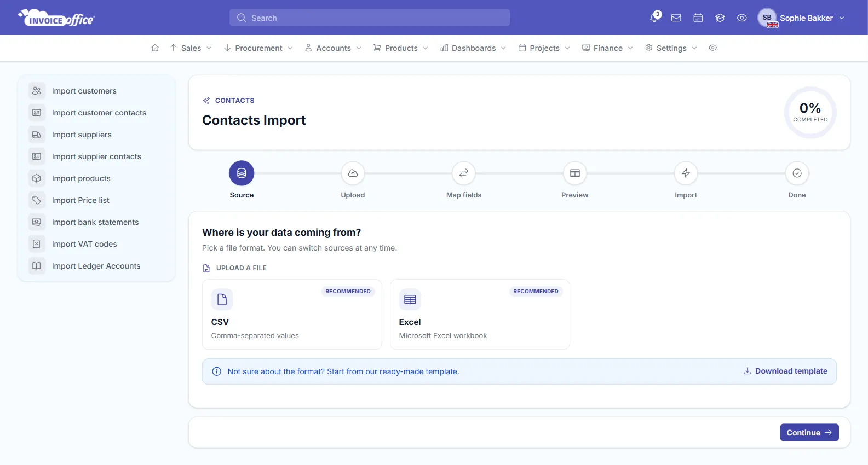The height and width of the screenshot is (465, 868).
Task: Click the eye icon after Settings menu
Action: [x=712, y=48]
